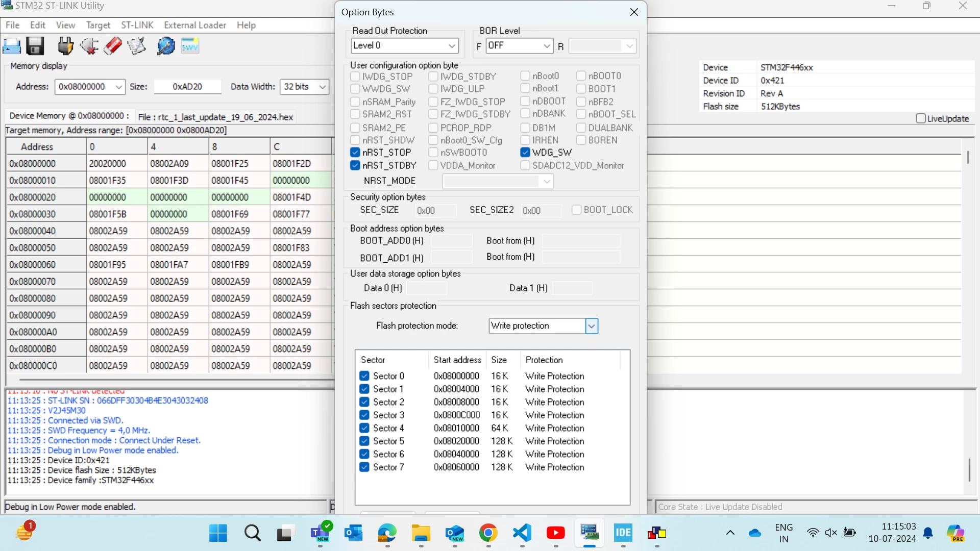Click the globe wrench MCU core icon
This screenshot has height=551, width=980.
click(x=166, y=46)
